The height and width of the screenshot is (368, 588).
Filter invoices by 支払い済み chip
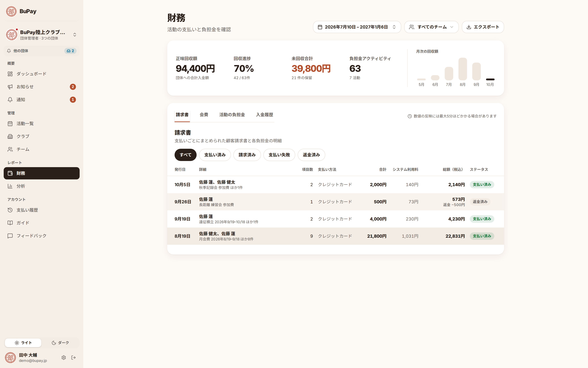coord(215,155)
